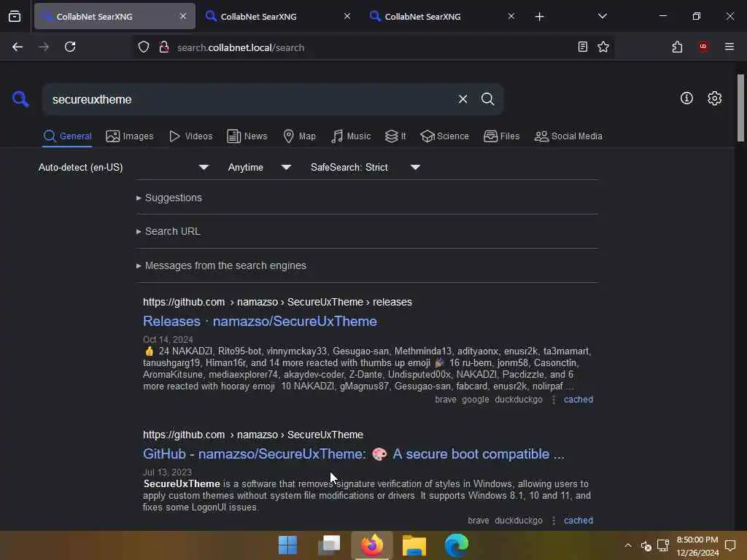747x560 pixels.
Task: Open the uBlock Origin extension icon
Action: (703, 46)
